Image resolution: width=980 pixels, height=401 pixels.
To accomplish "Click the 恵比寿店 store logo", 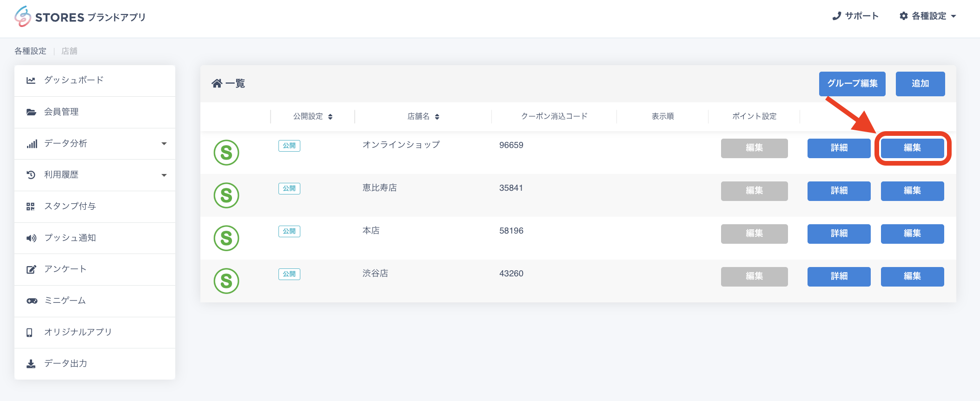I will 226,195.
